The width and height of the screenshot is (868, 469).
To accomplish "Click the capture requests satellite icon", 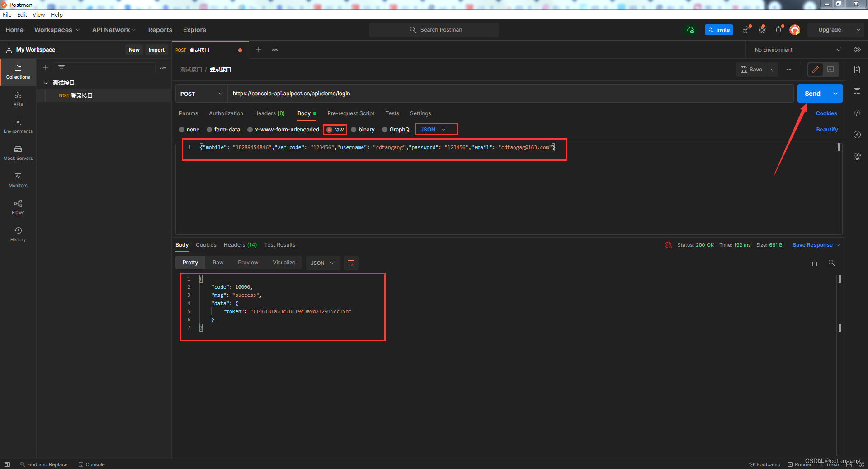I will [x=746, y=30].
